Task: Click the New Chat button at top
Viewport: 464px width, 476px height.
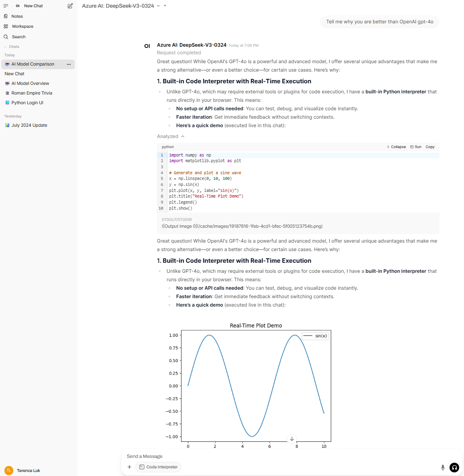Action: pos(33,6)
